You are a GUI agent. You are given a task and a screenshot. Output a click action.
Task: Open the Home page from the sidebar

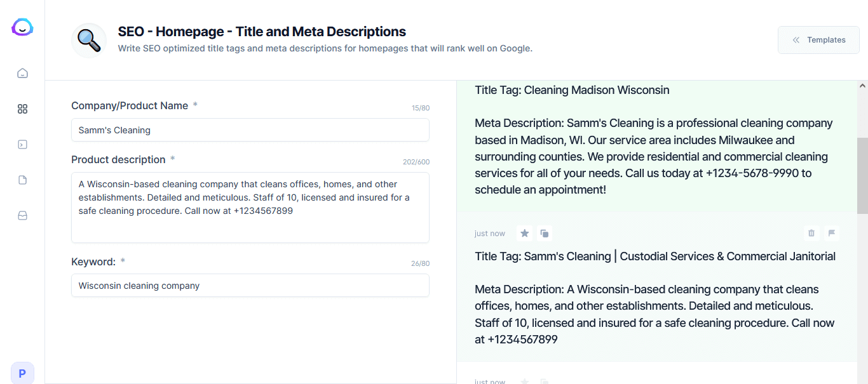click(x=22, y=73)
